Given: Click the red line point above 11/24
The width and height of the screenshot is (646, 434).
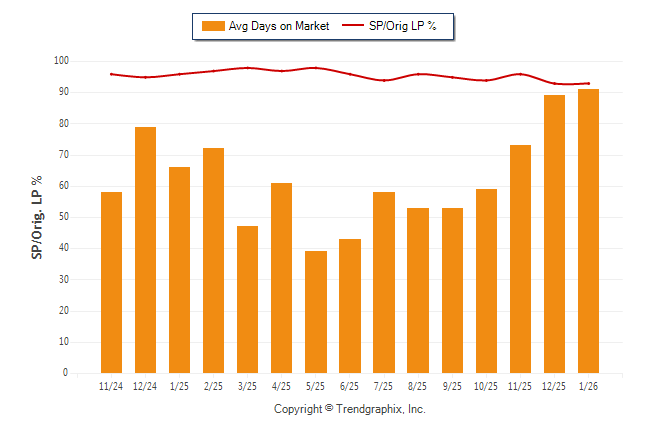Looking at the screenshot, I should (x=111, y=74).
